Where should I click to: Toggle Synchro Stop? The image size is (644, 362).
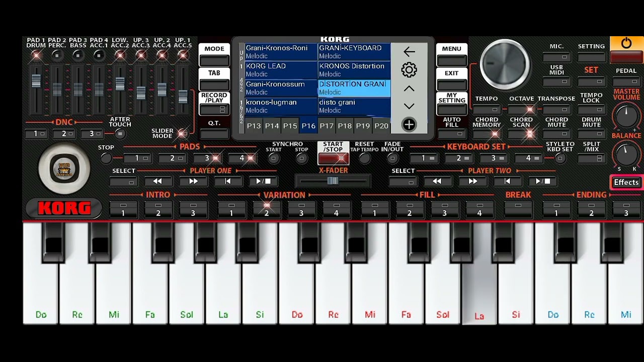click(301, 158)
